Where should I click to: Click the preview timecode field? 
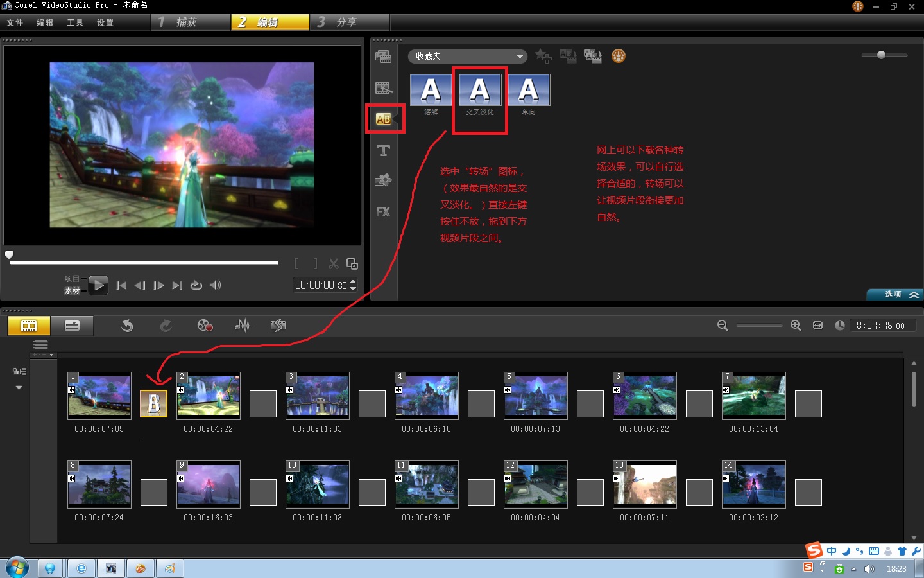321,285
